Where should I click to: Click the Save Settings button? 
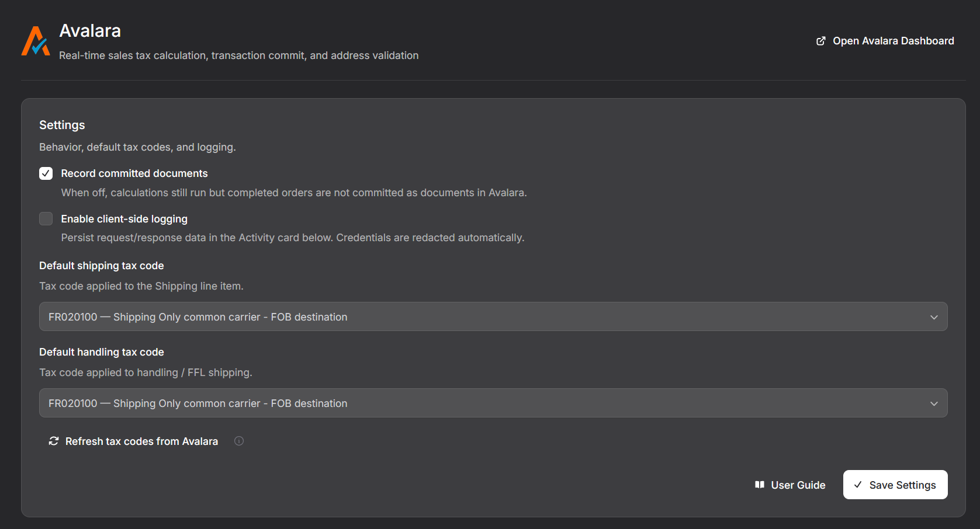point(895,485)
